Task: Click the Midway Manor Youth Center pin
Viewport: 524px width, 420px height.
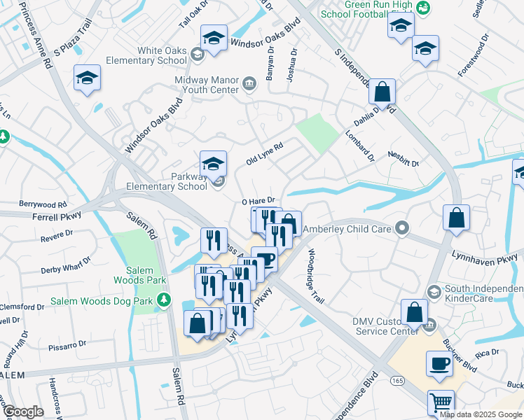Action: coord(249,83)
